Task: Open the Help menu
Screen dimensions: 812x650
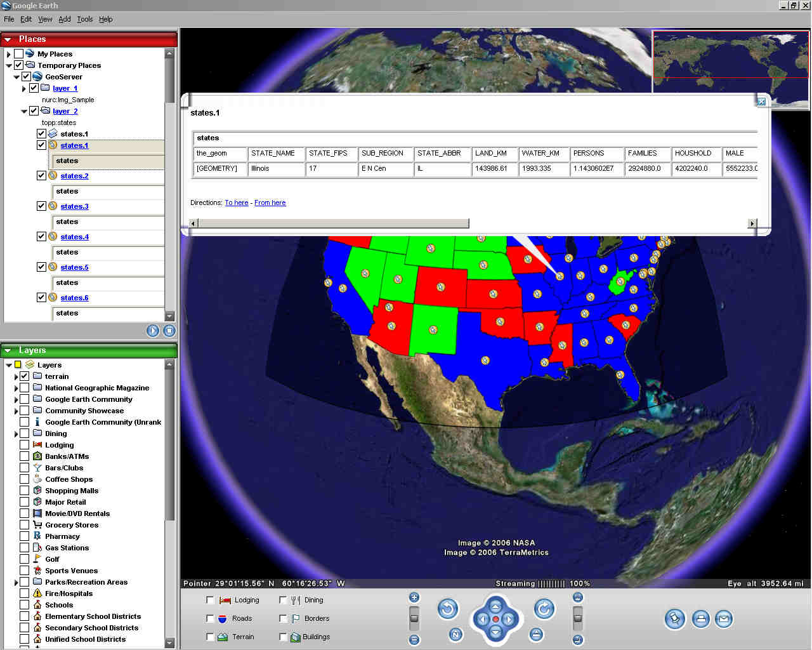Action: 106,19
